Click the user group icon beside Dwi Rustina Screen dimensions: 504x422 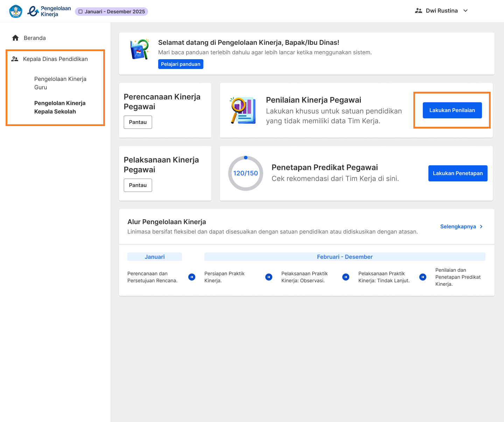tap(419, 11)
